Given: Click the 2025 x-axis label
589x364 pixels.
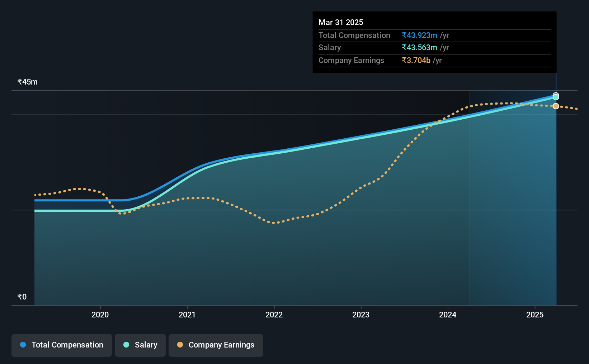Looking at the screenshot, I should [x=535, y=315].
